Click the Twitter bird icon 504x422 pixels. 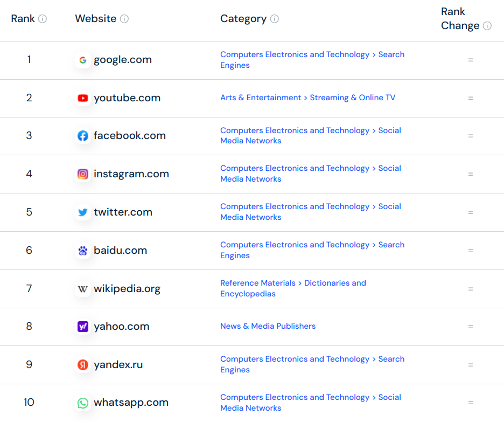[83, 212]
